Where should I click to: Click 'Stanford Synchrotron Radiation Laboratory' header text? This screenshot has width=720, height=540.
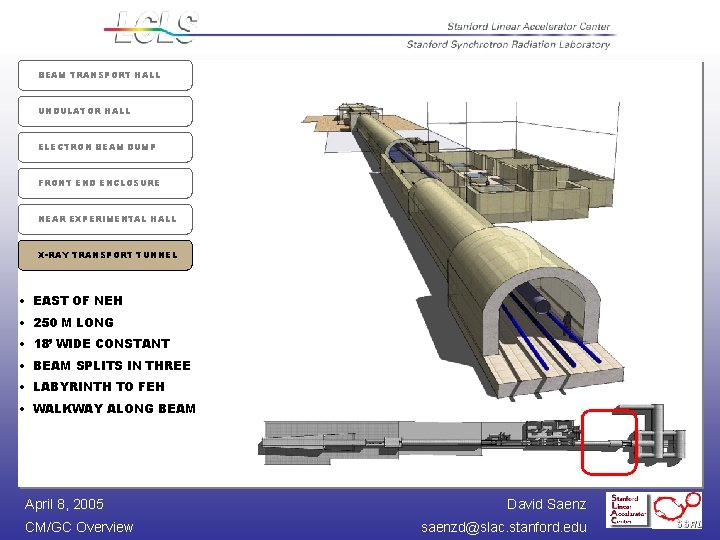pos(508,44)
